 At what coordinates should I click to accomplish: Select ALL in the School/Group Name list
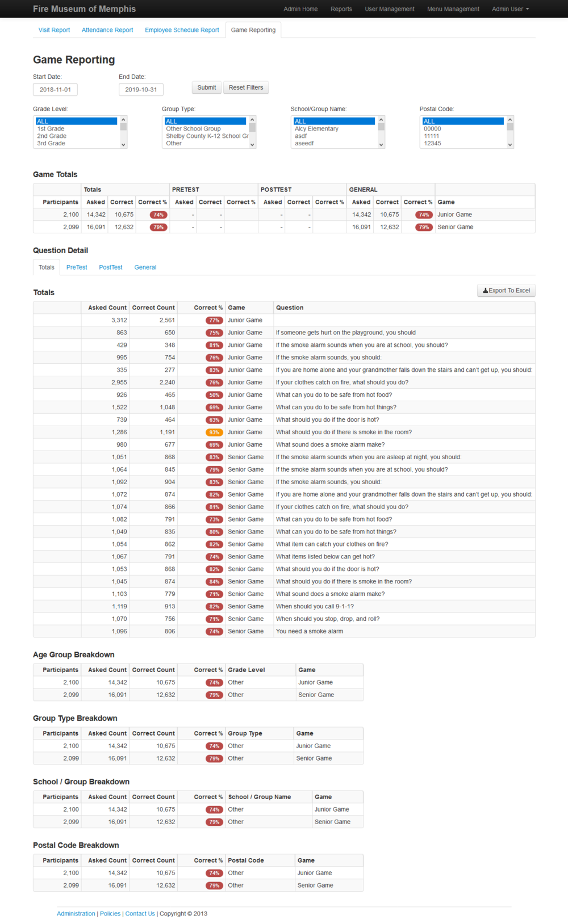(x=334, y=121)
